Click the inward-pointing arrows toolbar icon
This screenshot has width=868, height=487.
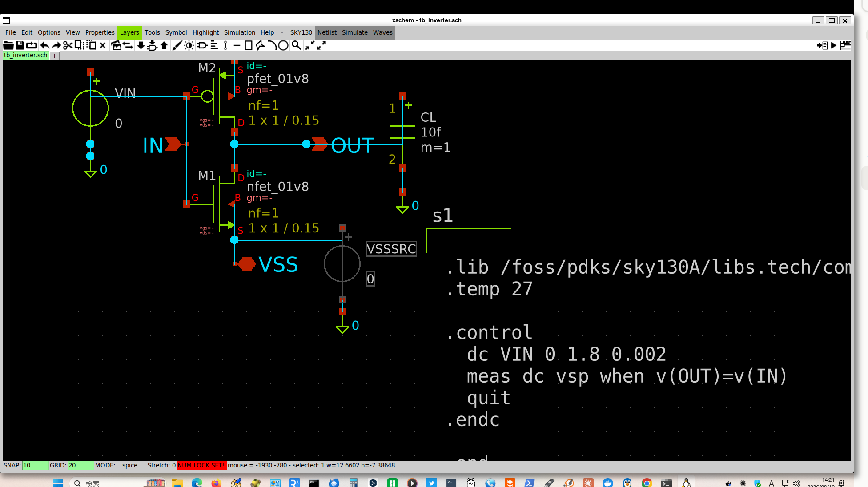310,45
